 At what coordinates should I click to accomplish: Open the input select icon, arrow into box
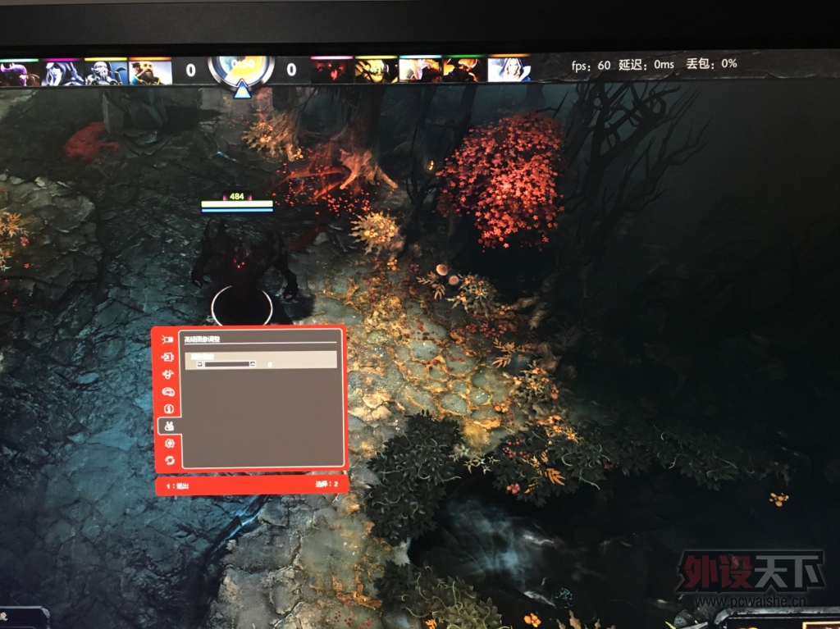click(x=167, y=357)
